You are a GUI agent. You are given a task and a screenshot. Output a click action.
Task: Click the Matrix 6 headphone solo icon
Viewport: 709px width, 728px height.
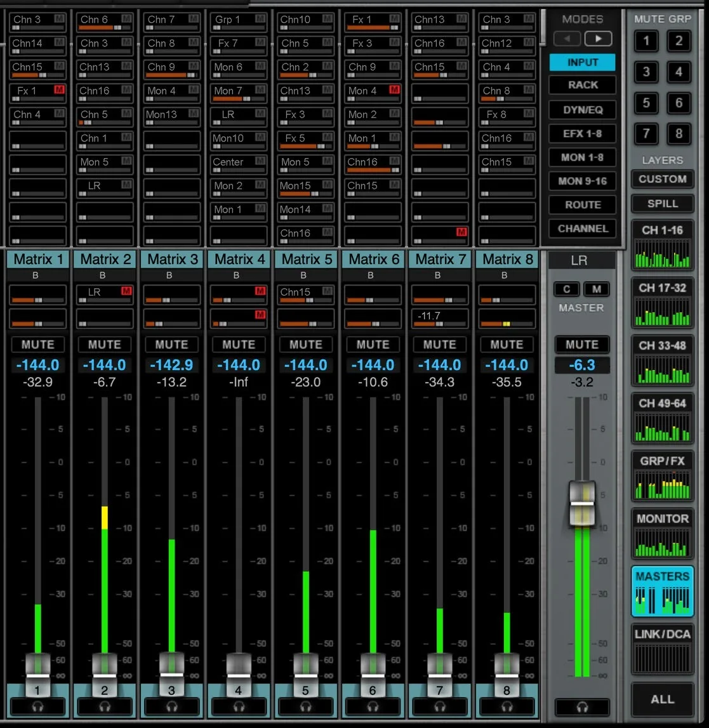coord(373,706)
